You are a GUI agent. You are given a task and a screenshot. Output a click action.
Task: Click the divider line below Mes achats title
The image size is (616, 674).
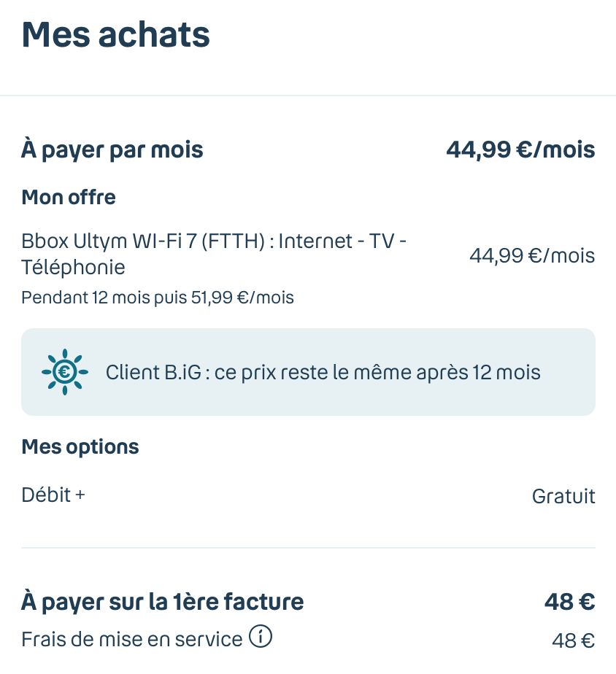[x=308, y=96]
